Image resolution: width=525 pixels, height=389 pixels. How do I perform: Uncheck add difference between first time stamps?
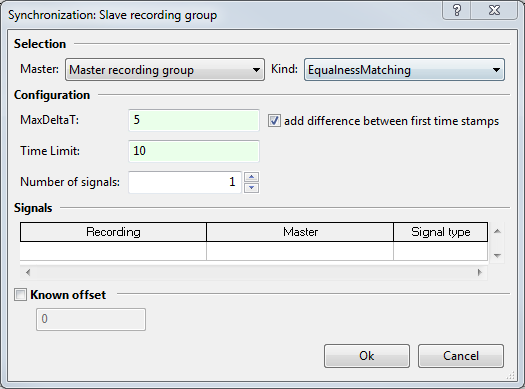pos(274,121)
